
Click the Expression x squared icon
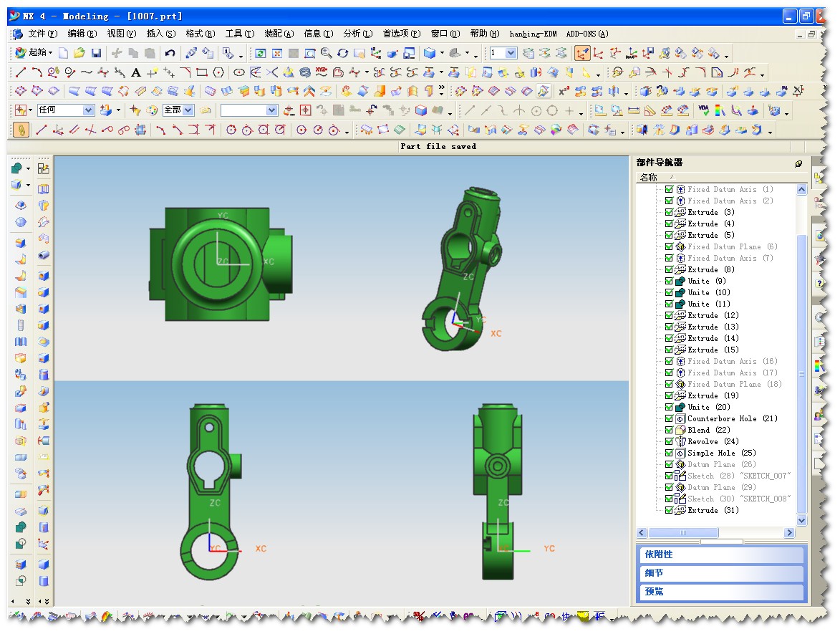click(x=564, y=92)
